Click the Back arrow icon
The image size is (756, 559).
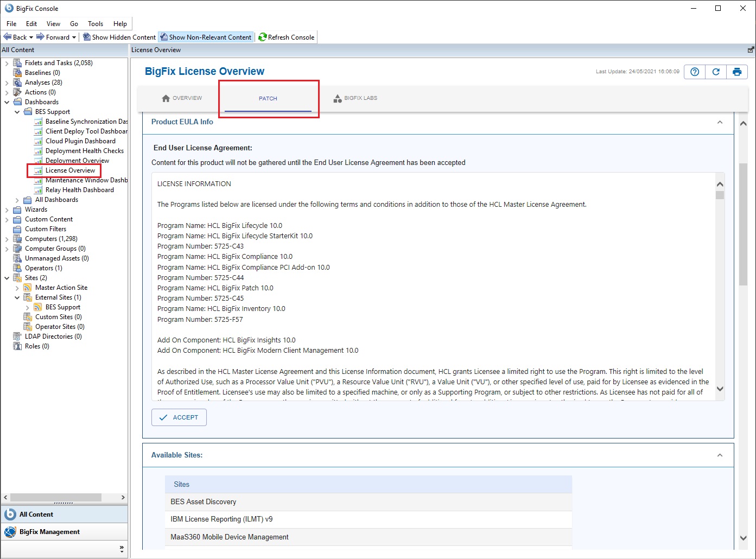pos(8,37)
